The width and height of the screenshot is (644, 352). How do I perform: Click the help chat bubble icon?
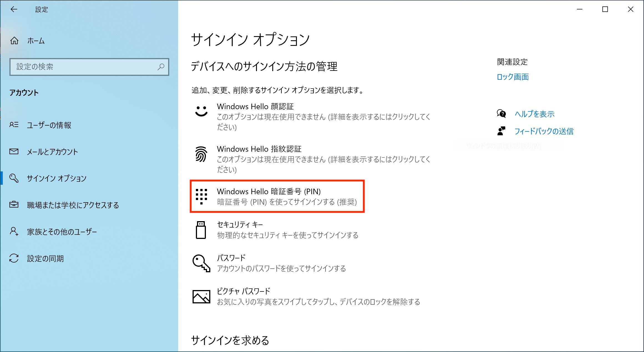(501, 114)
